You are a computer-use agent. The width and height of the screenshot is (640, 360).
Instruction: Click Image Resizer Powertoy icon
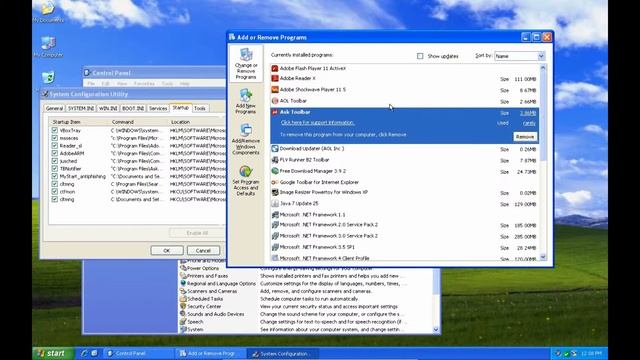tap(275, 192)
